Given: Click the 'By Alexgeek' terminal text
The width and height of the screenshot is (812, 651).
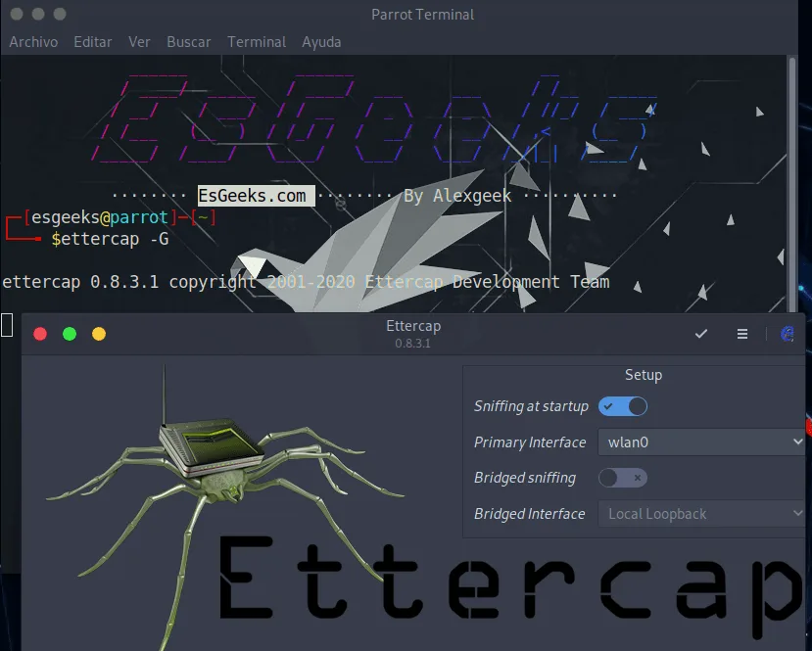Looking at the screenshot, I should click(457, 196).
